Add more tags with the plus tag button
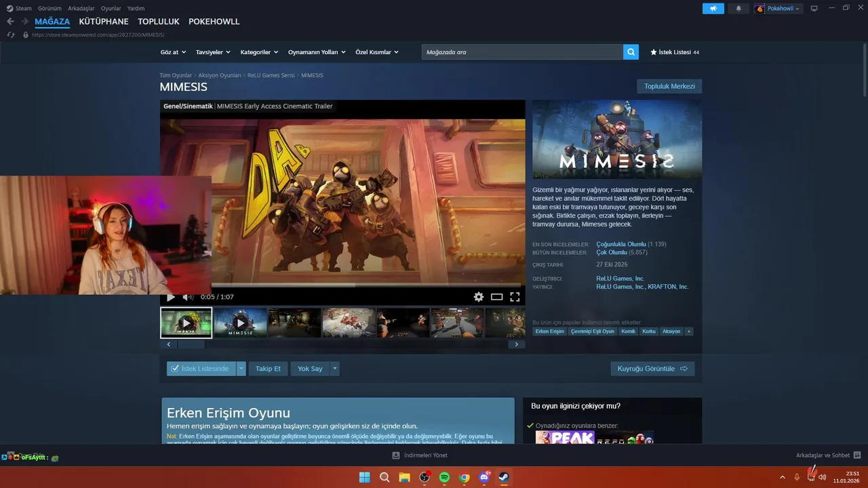This screenshot has width=868, height=488. [689, 331]
